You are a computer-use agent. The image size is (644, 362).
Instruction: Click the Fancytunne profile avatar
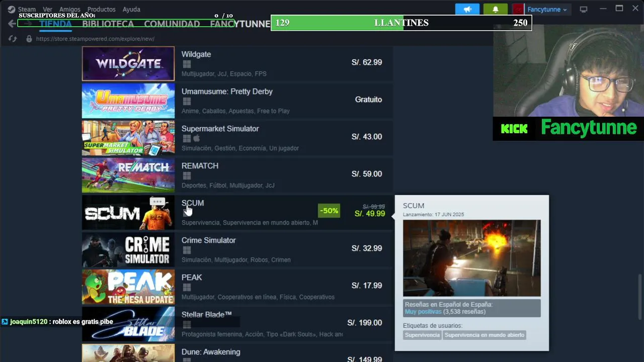click(518, 9)
